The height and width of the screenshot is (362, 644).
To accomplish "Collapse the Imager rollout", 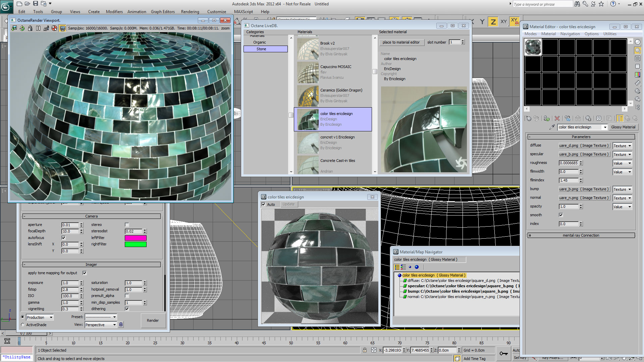I will click(91, 264).
